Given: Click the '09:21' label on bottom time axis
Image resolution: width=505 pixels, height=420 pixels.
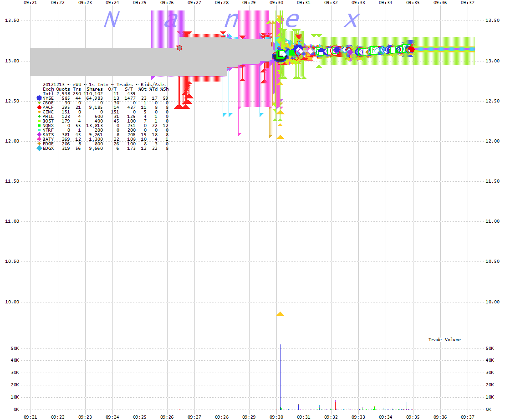Looking at the screenshot, I should pyautogui.click(x=30, y=417).
